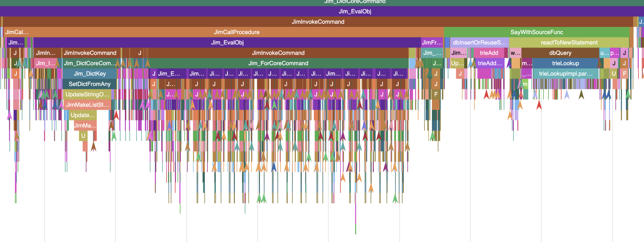Viewport: 644px width, 242px height.
Task: Select the JimIn… frame
Action: 47,53
